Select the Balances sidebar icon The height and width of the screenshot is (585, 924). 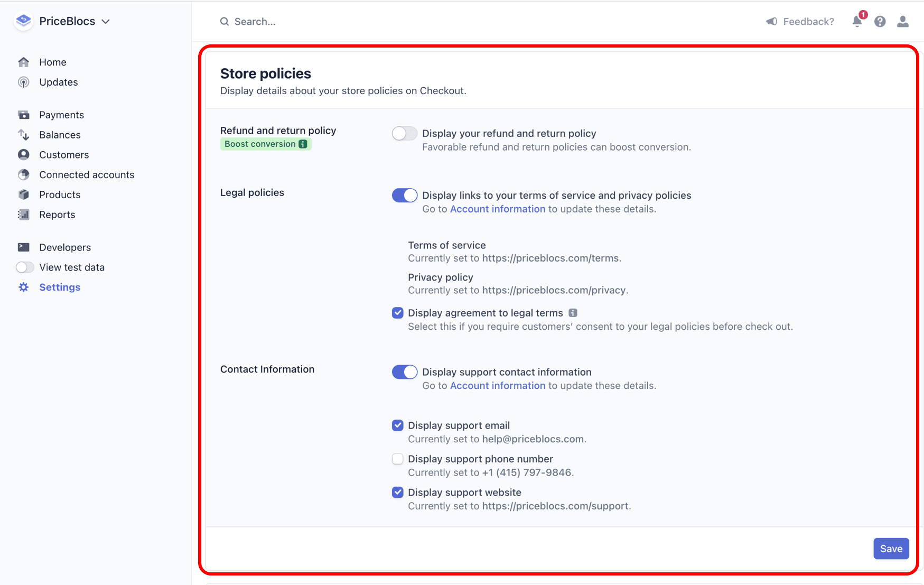pos(24,134)
